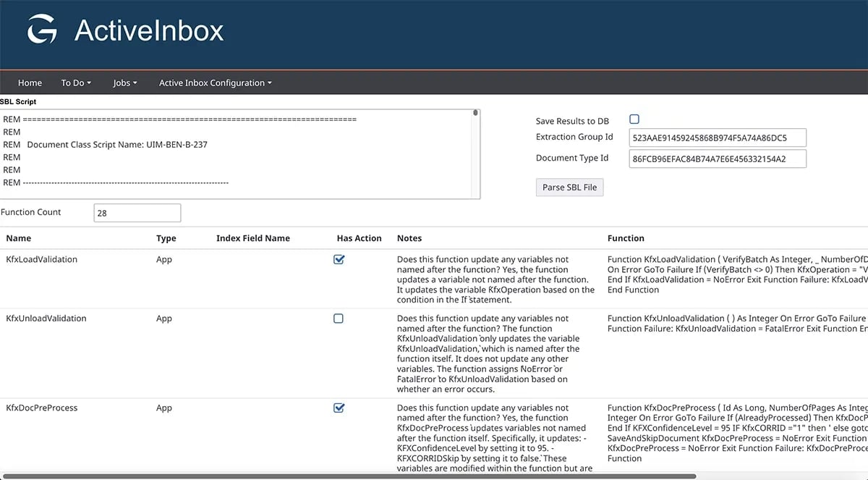Select the Type column header
The image size is (868, 480).
[x=166, y=238]
